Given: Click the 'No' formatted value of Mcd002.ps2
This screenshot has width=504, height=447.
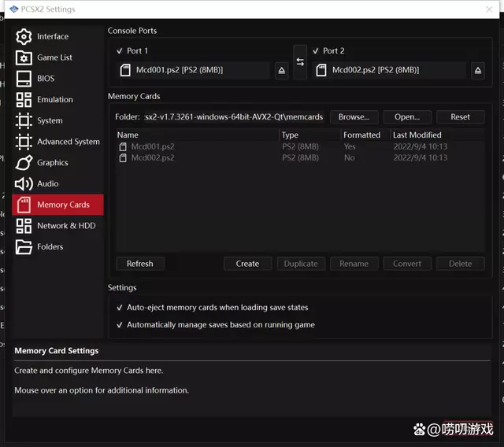Looking at the screenshot, I should click(x=350, y=157).
